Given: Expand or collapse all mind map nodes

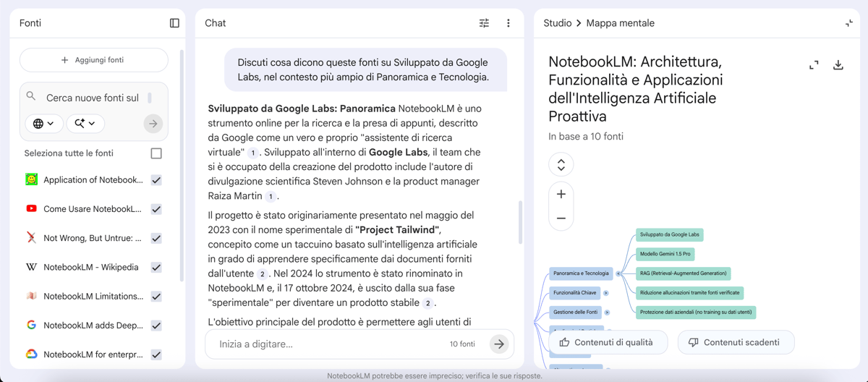Looking at the screenshot, I should click(561, 165).
